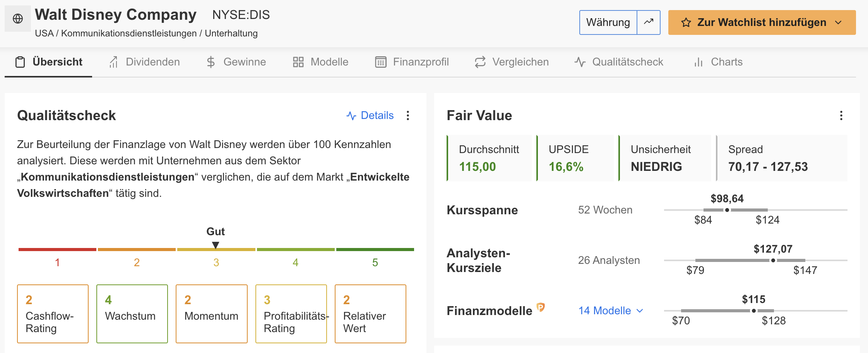
Task: Open the three-dot menu in Qualitätscheck panel
Action: pos(408,115)
